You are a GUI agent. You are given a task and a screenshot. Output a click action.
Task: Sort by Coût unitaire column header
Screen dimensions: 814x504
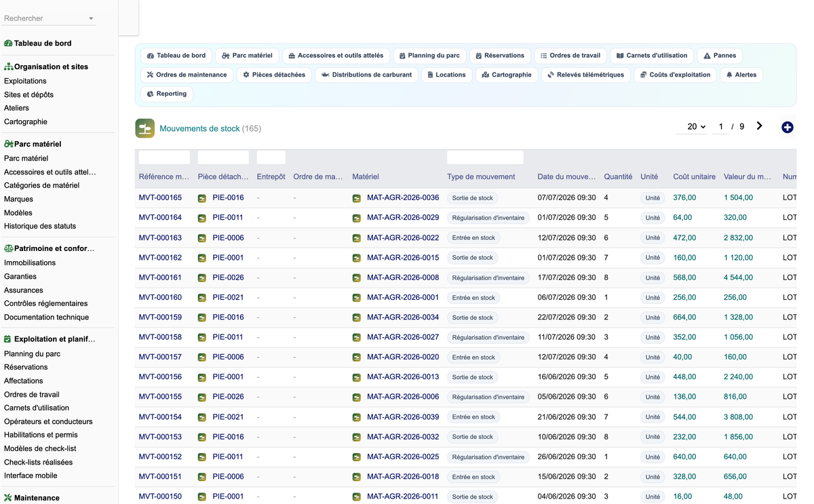(694, 177)
